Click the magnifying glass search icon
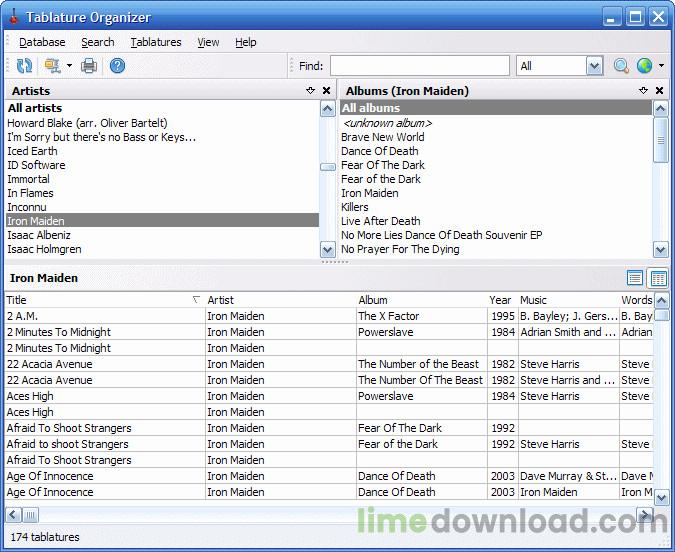This screenshot has width=675, height=552. [621, 66]
